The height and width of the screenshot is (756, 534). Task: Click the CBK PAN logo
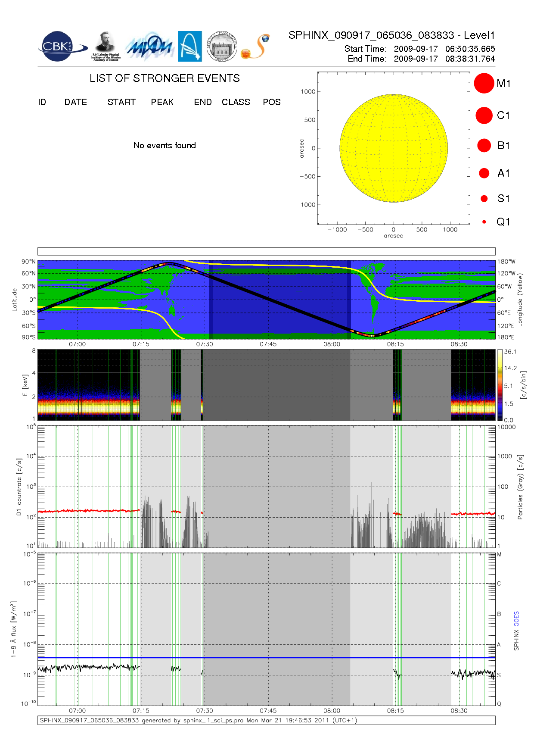click(x=61, y=47)
